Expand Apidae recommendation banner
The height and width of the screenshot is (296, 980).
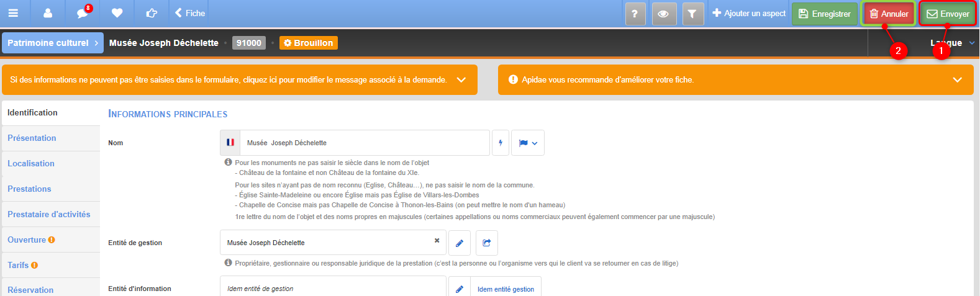click(736, 80)
